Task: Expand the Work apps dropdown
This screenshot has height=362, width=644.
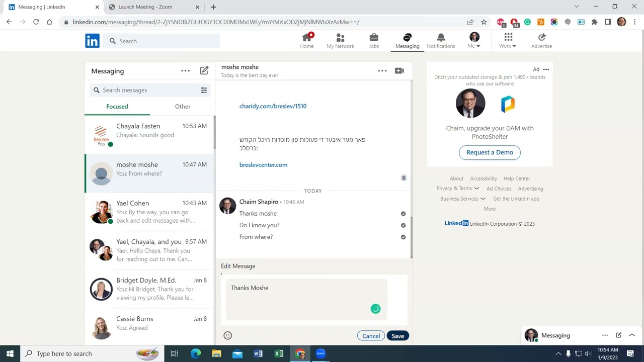Action: coord(508,41)
